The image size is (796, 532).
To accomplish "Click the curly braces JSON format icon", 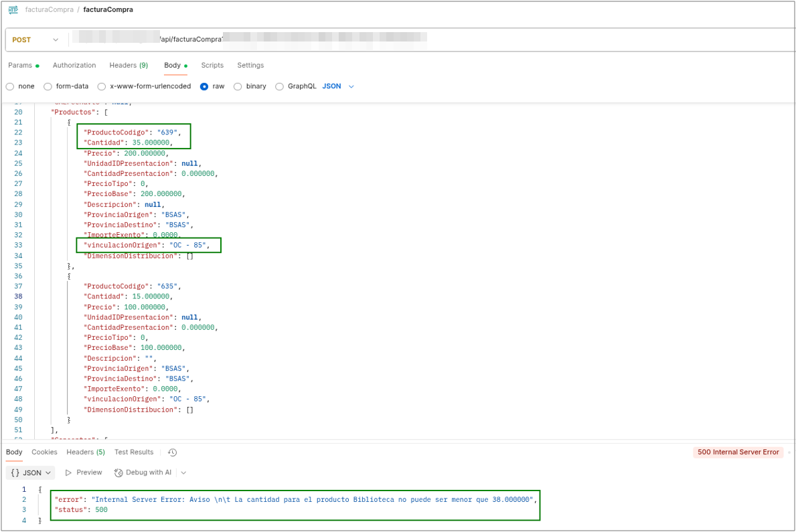I will [15, 472].
